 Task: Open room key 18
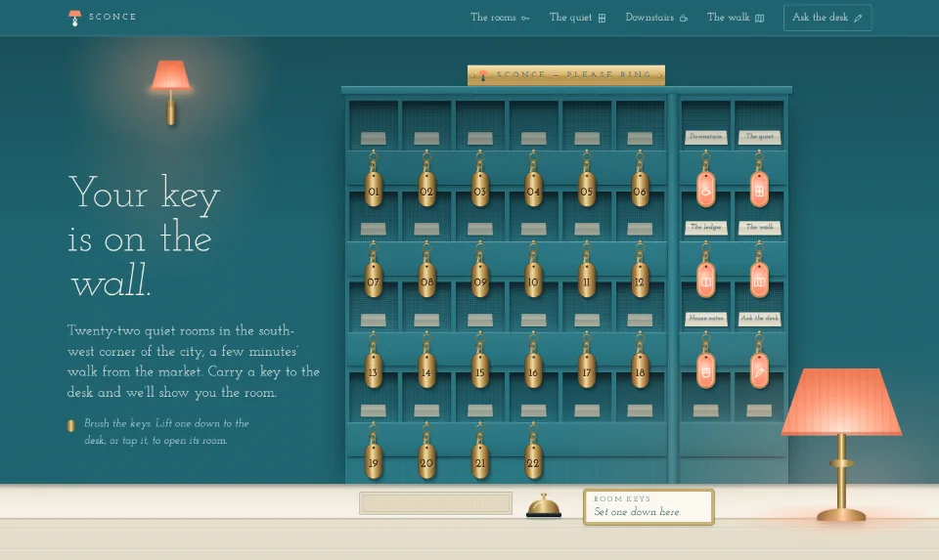(x=640, y=371)
